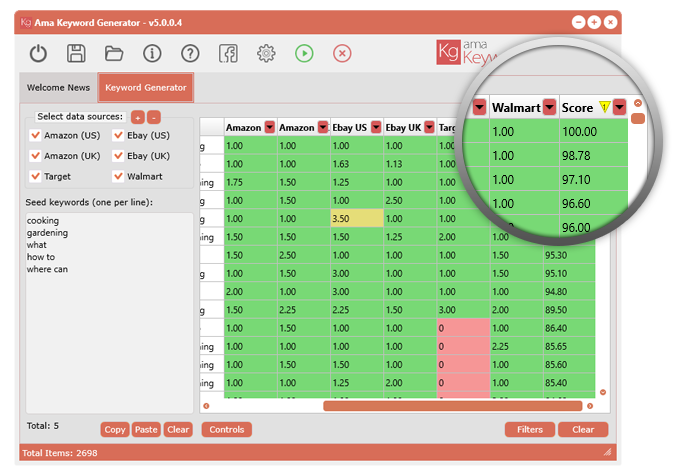Open the Facebook icon in toolbar
The height and width of the screenshot is (476, 676).
(228, 54)
